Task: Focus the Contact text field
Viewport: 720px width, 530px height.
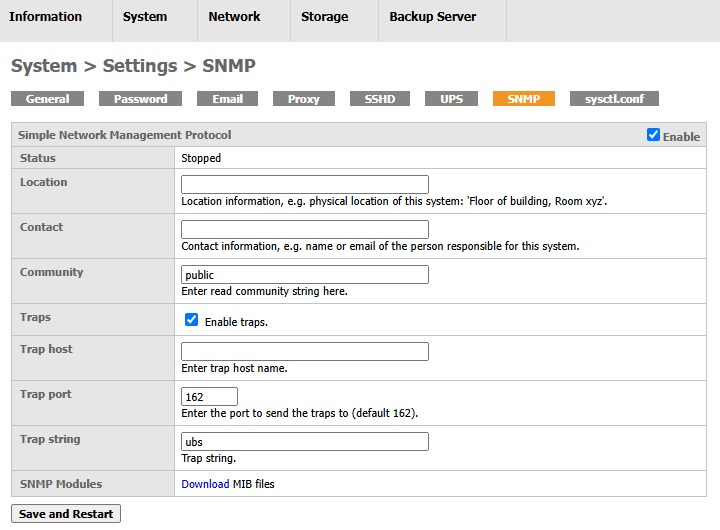Action: click(304, 230)
